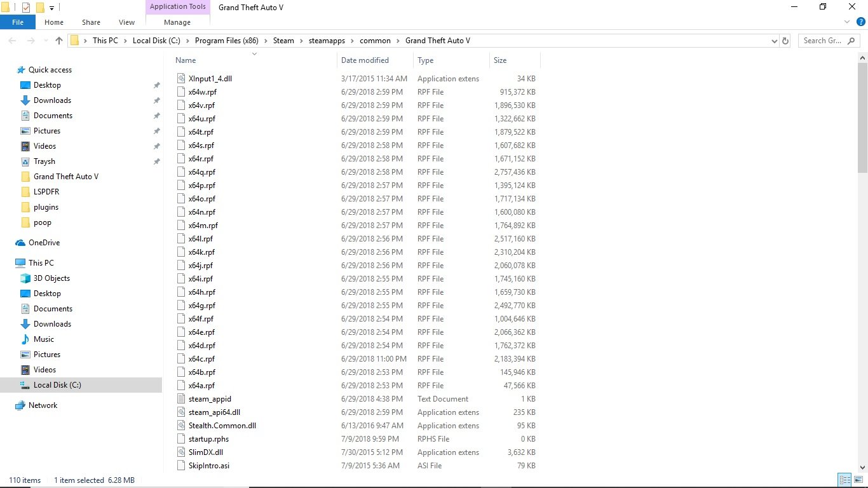The image size is (868, 488).
Task: Open Music under This PC
Action: click(43, 339)
